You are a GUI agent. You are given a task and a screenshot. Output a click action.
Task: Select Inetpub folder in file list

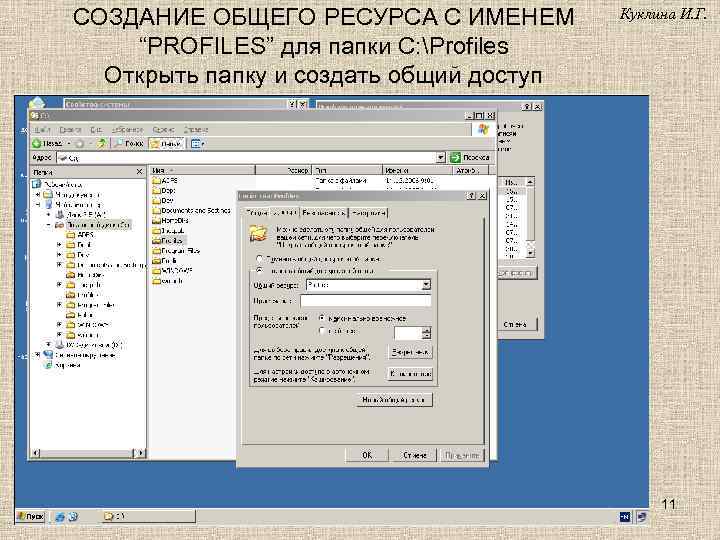(168, 231)
